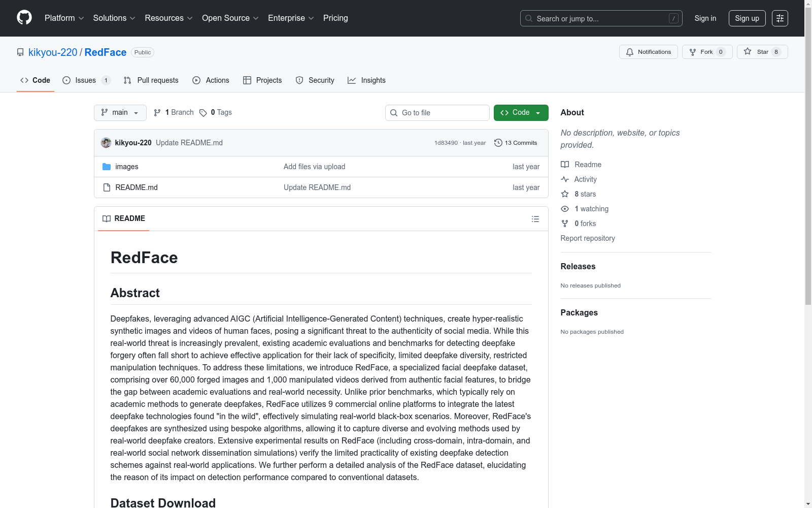Viewport: 812px width, 508px height.
Task: Open the kikyou-220 owner link
Action: pos(53,52)
